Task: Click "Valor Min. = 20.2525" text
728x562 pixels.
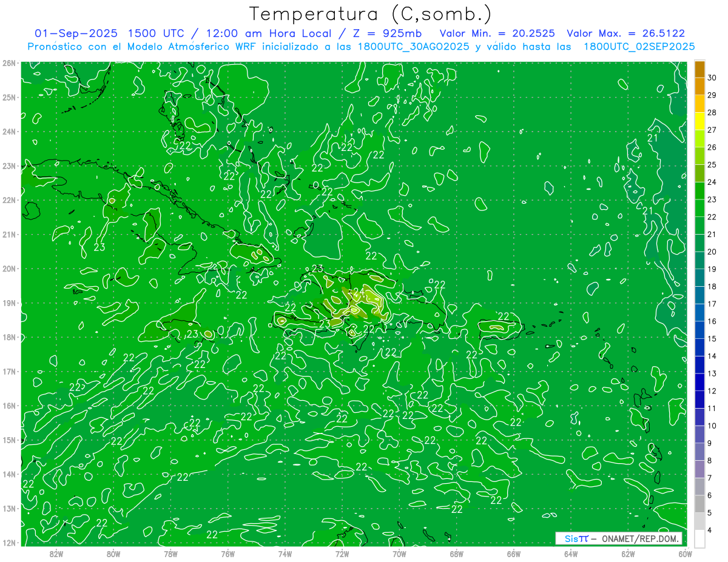Action: pyautogui.click(x=497, y=33)
